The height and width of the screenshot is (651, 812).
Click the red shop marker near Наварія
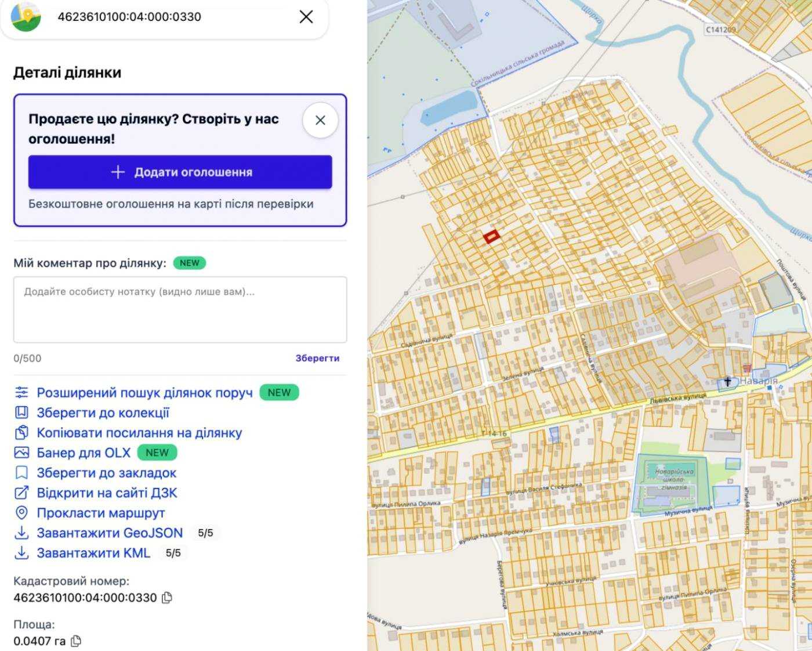pyautogui.click(x=747, y=368)
